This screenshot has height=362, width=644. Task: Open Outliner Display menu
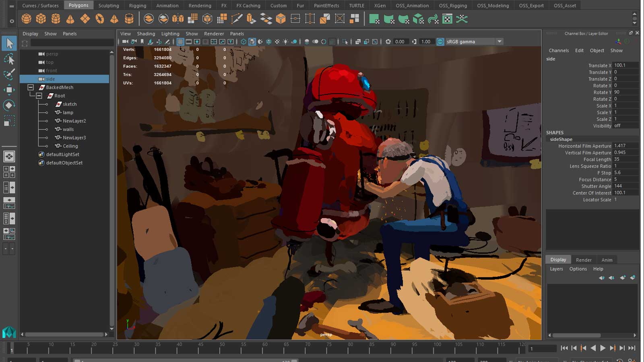pos(30,34)
